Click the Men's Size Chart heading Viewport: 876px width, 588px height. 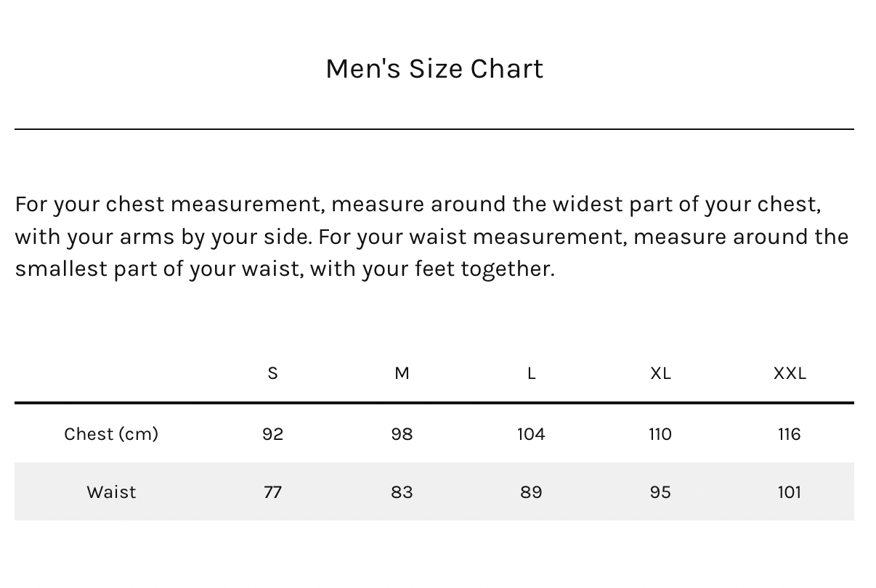[434, 69]
